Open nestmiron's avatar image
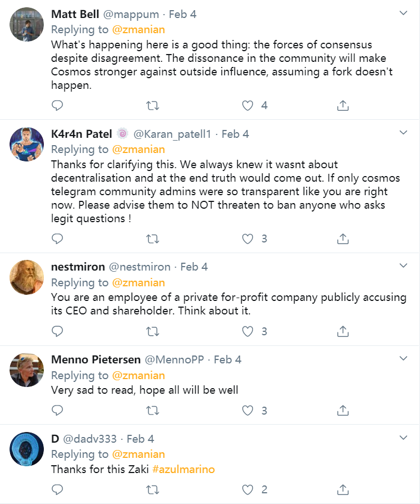This screenshot has width=420, height=504. tap(27, 277)
